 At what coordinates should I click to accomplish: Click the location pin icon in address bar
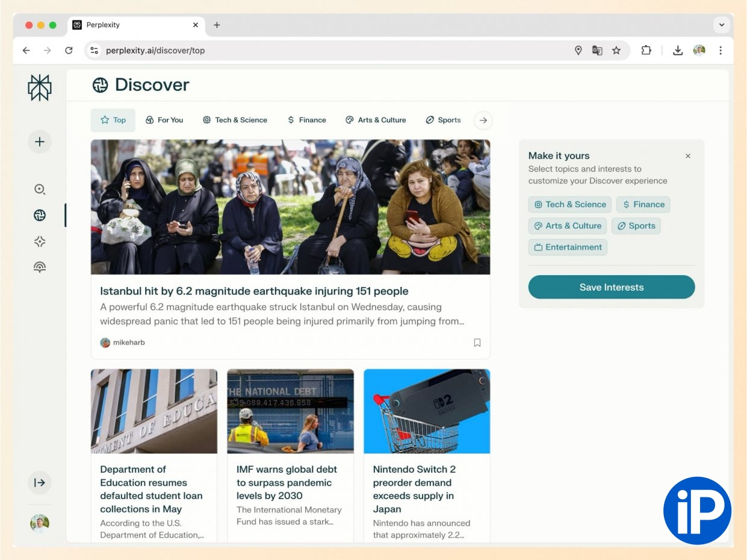click(578, 51)
